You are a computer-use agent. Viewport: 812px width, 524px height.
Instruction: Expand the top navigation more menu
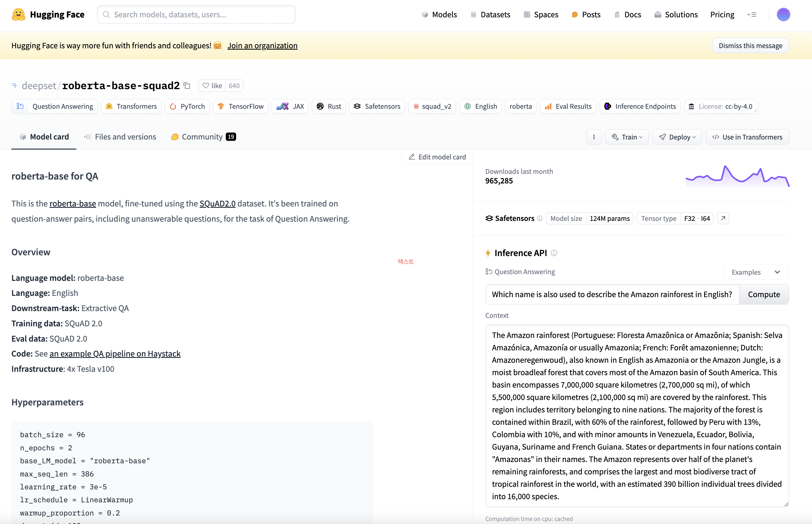pos(752,15)
